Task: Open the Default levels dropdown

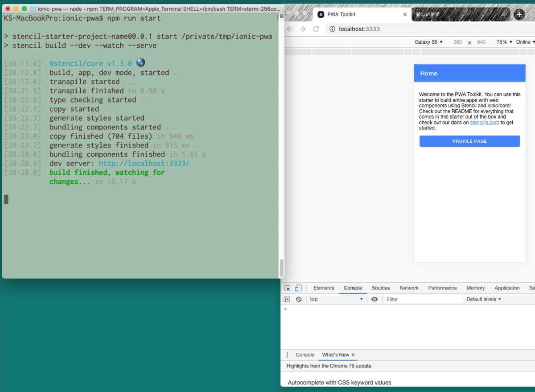Action: (484, 299)
